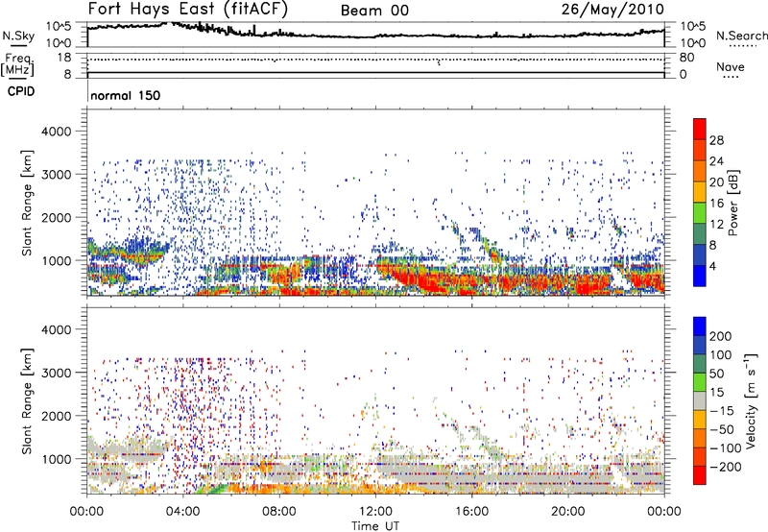Image resolution: width=768 pixels, height=532 pixels.
Task: Click the "-100" velocity colorbar label
Action: pyautogui.click(x=726, y=448)
